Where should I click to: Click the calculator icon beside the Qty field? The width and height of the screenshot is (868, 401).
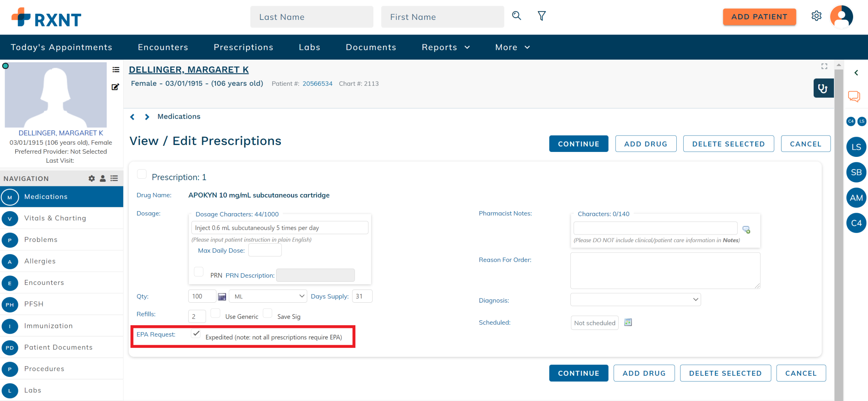point(222,296)
